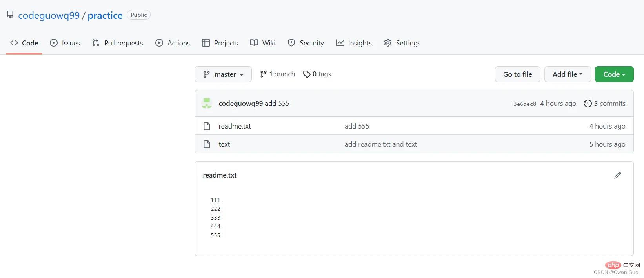This screenshot has width=644, height=278.
Task: Click the commit history clock icon
Action: coord(588,104)
